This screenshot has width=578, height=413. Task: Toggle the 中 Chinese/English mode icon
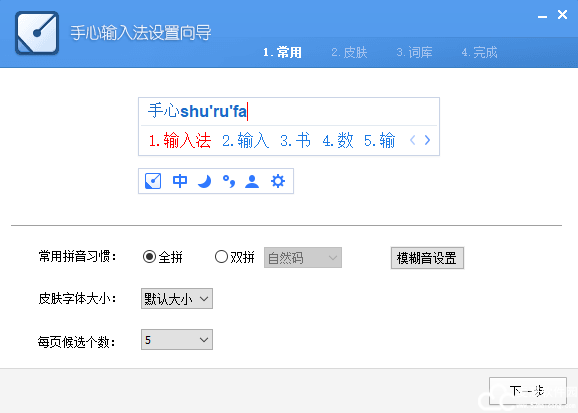tap(180, 181)
